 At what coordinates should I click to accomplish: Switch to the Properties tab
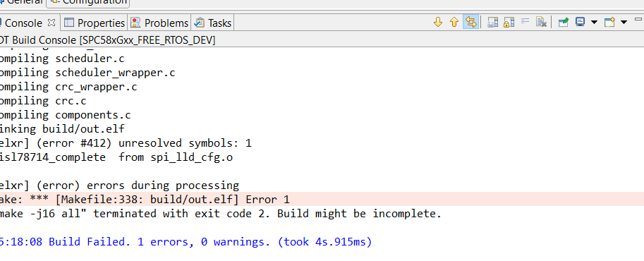94,23
